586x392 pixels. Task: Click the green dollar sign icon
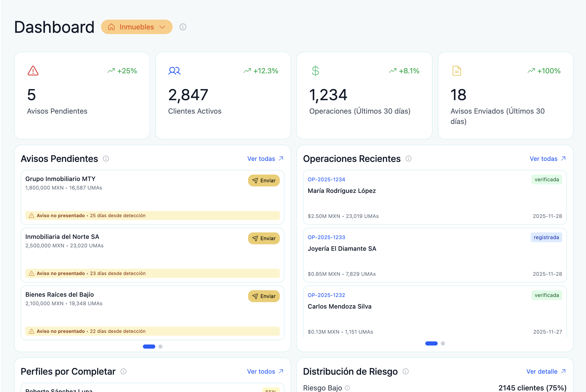315,71
